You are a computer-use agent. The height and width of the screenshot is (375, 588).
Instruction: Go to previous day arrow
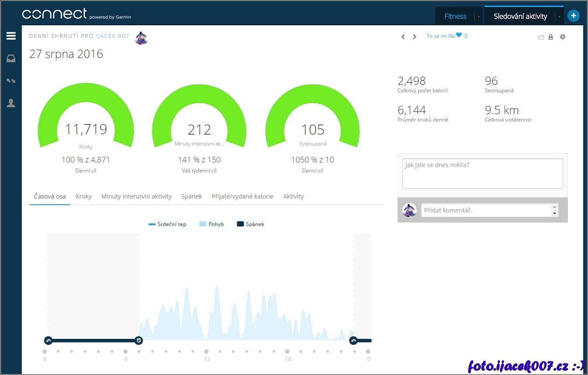pyautogui.click(x=403, y=37)
